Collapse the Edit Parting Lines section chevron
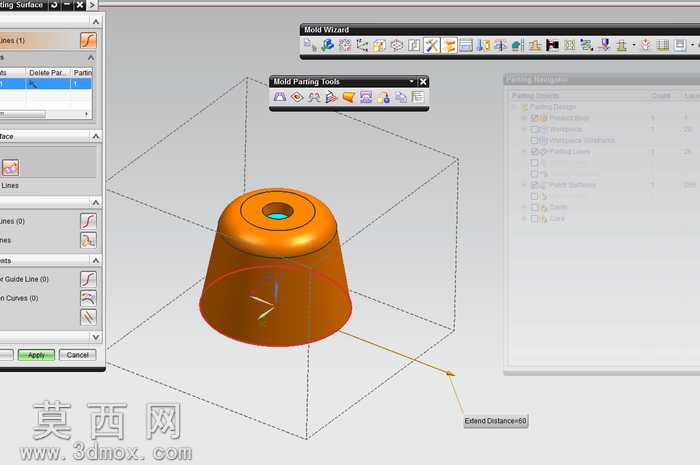Viewport: 700px width, 465px height. tap(96, 203)
